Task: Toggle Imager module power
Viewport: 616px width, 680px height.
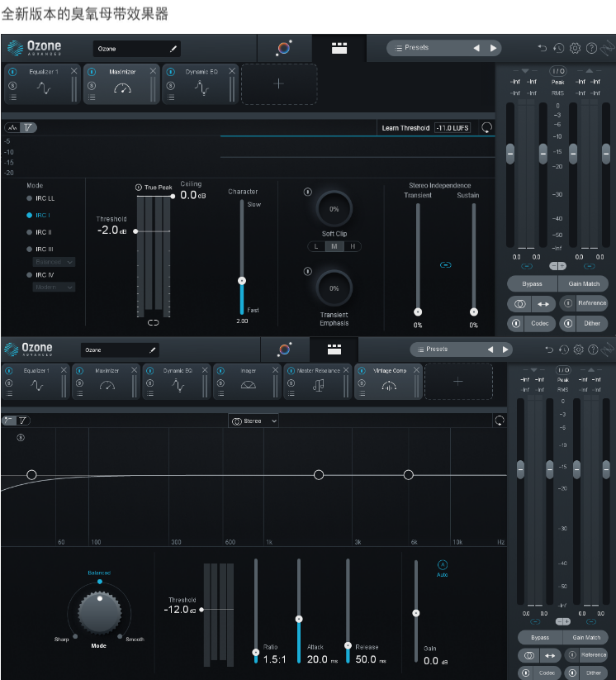Action: [x=220, y=371]
